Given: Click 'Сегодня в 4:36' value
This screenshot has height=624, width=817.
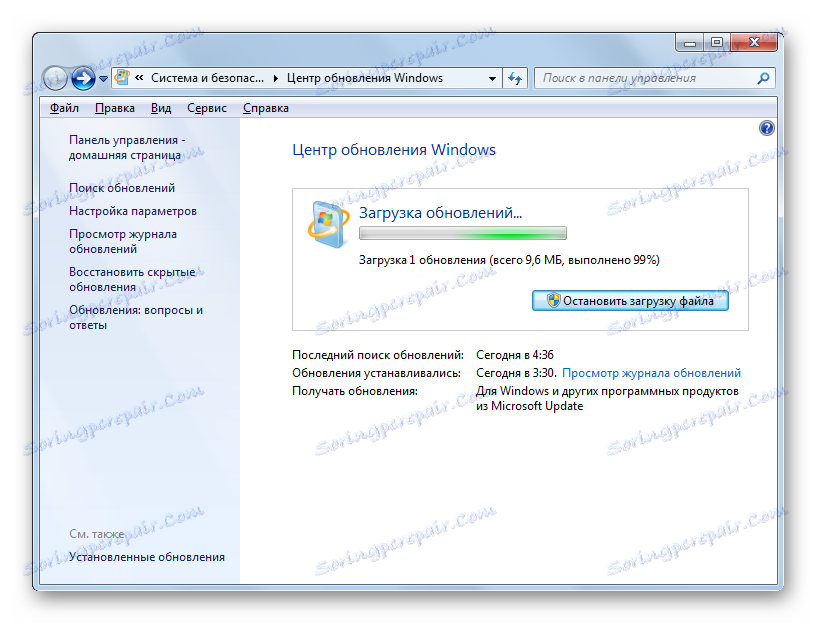Looking at the screenshot, I should (x=515, y=355).
